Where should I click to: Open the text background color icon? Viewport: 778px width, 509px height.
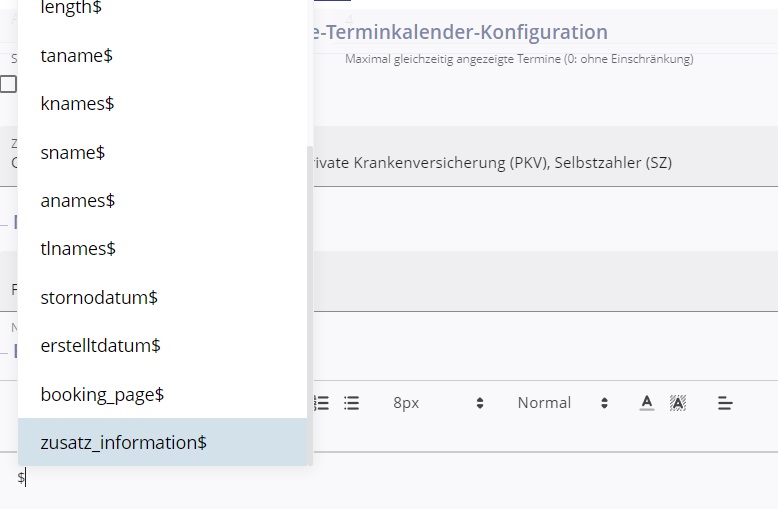[x=678, y=402]
